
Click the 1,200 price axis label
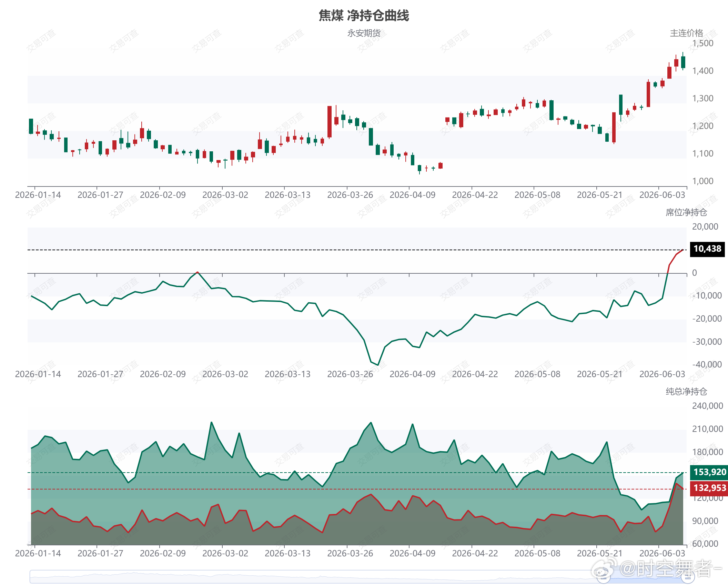(703, 126)
